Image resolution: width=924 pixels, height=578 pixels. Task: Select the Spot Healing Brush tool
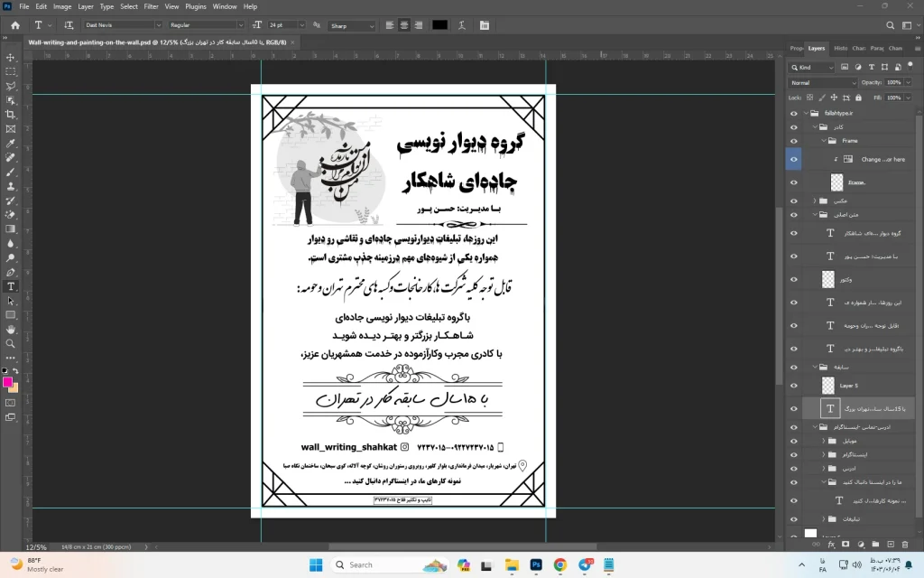click(11, 157)
